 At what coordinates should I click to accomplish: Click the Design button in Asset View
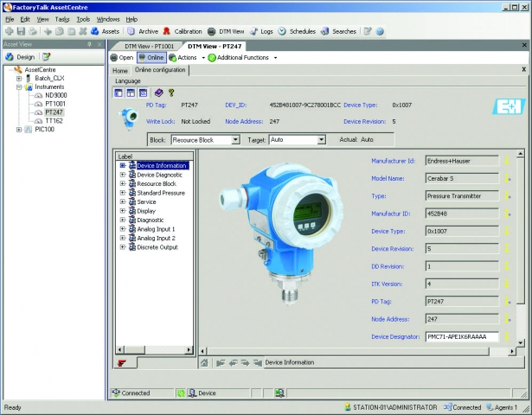point(21,57)
